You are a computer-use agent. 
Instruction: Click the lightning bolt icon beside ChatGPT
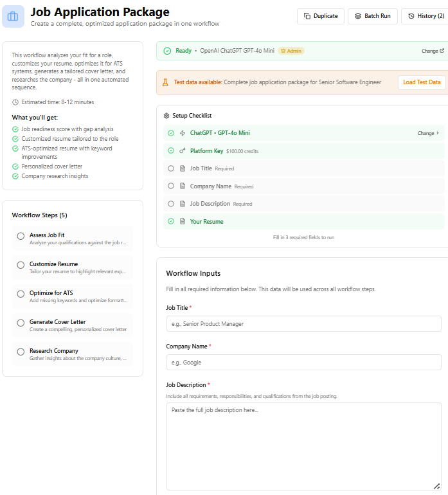[183, 133]
